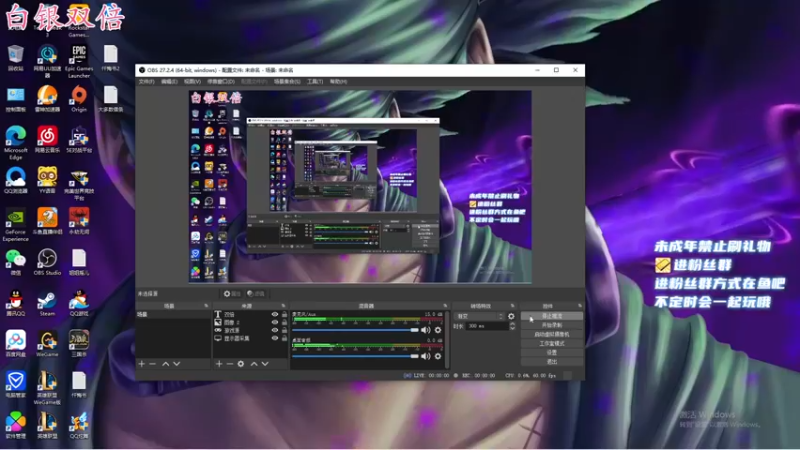Screen dimensions: 800x450
Task: Toggle visibility of the text (T) source
Action: click(274, 314)
